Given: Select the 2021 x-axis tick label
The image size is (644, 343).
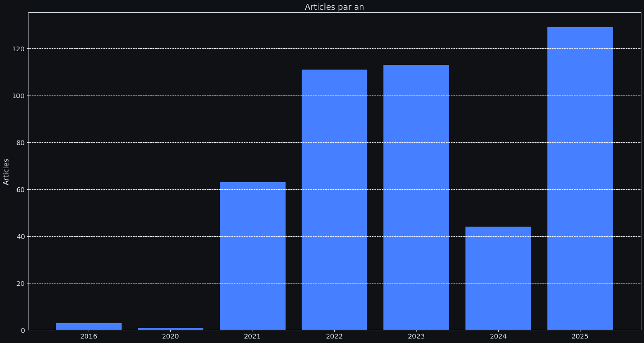Looking at the screenshot, I should (253, 336).
